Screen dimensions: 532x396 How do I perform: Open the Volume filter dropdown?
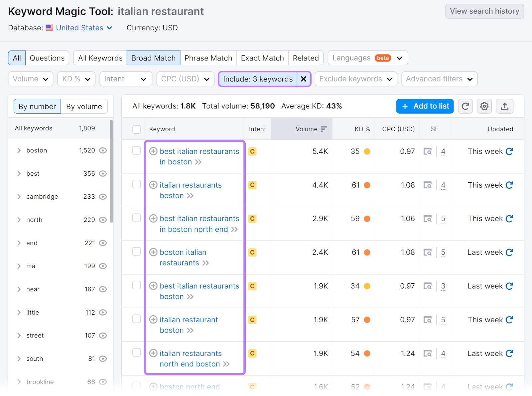(x=30, y=79)
